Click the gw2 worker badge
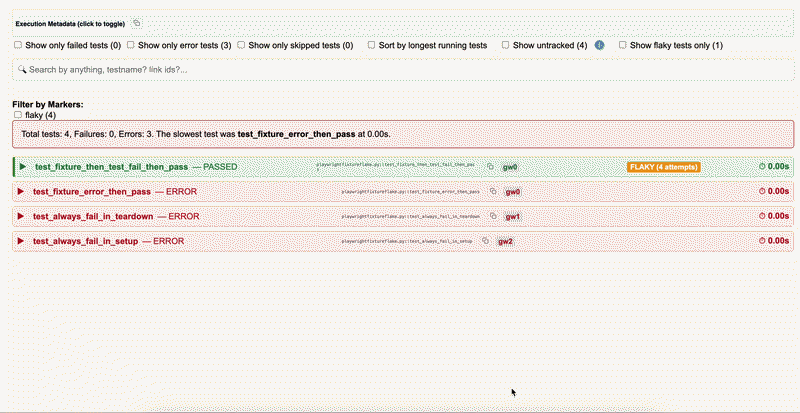The image size is (800, 413). point(506,241)
